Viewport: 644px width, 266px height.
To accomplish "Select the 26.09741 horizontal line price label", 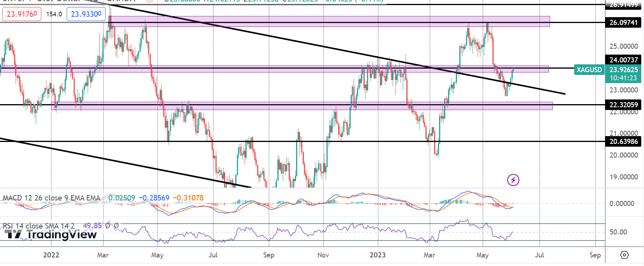I will click(x=624, y=22).
